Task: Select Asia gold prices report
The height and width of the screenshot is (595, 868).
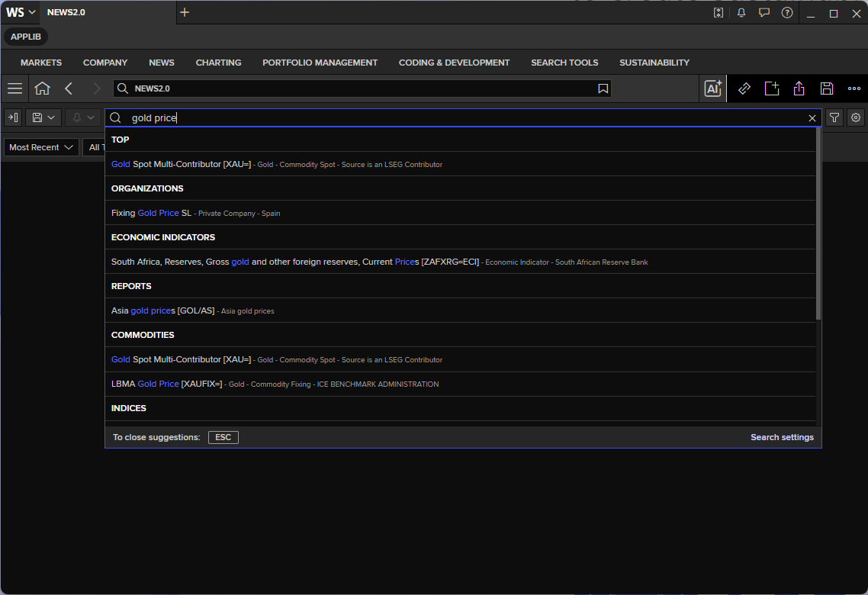Action: [x=461, y=310]
